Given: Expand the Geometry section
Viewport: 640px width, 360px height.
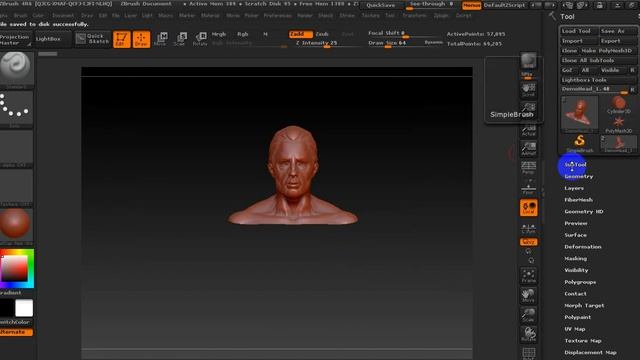Looking at the screenshot, I should pos(579,176).
